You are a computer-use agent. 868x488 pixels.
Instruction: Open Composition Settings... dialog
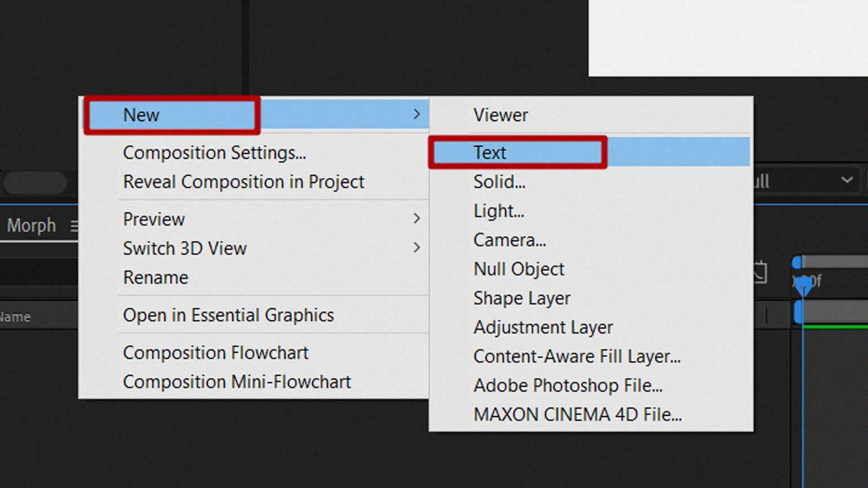(214, 153)
